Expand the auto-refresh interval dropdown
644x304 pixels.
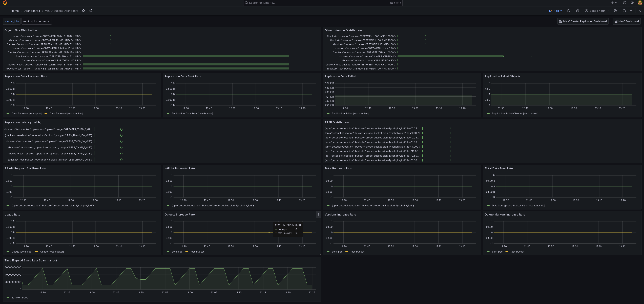[631, 11]
